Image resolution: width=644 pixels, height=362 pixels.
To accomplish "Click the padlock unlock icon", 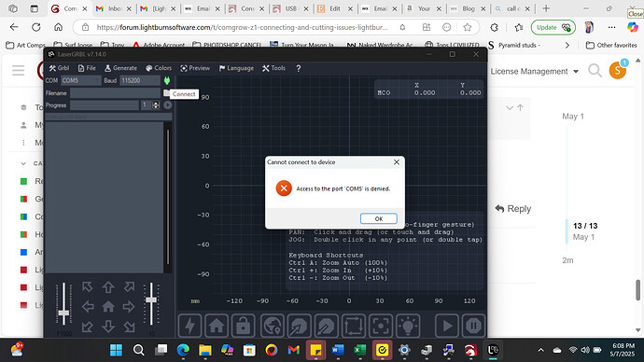I will pos(244,326).
